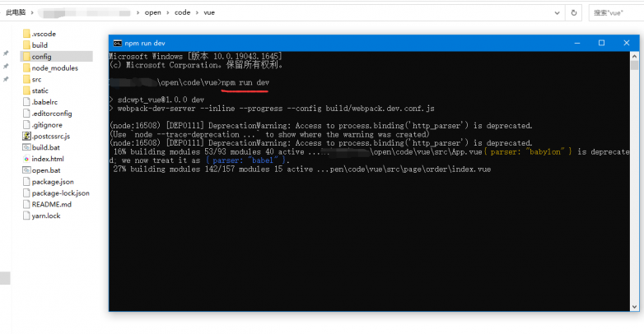Select the .postcssrc.js file
The height and width of the screenshot is (334, 644).
click(50, 136)
